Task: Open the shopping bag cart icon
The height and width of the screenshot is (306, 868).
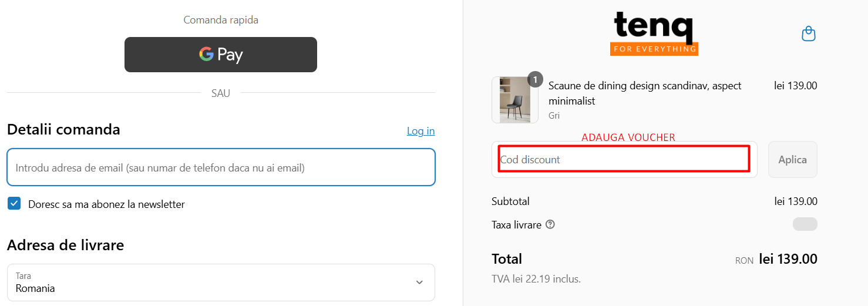Action: coord(809,33)
